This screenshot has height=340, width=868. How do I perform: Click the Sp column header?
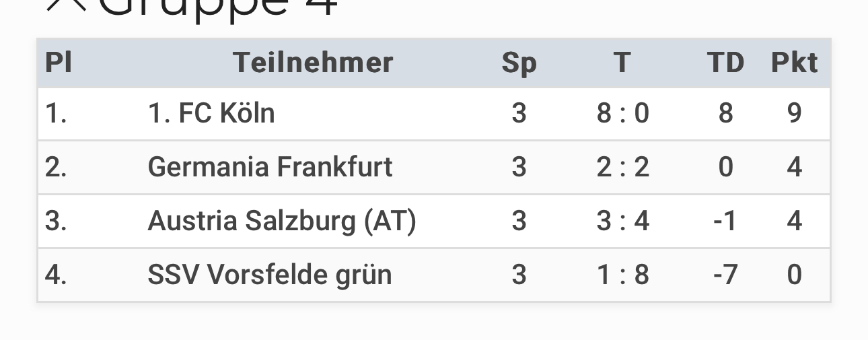[x=519, y=63]
